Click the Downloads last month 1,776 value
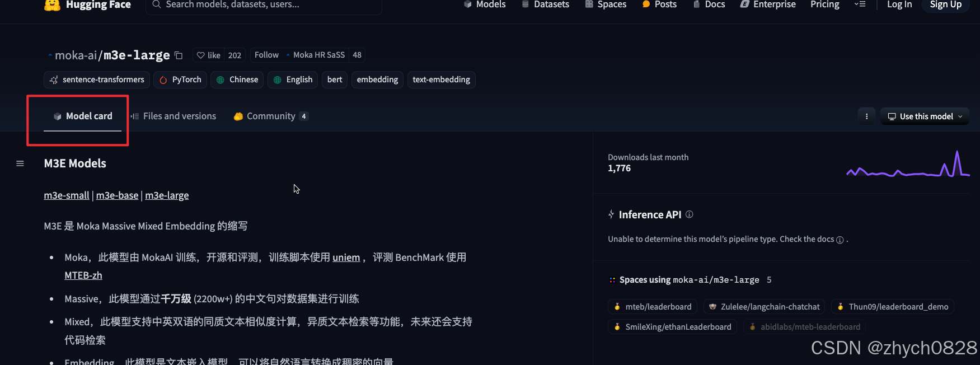Viewport: 980px width, 365px height. tap(619, 169)
